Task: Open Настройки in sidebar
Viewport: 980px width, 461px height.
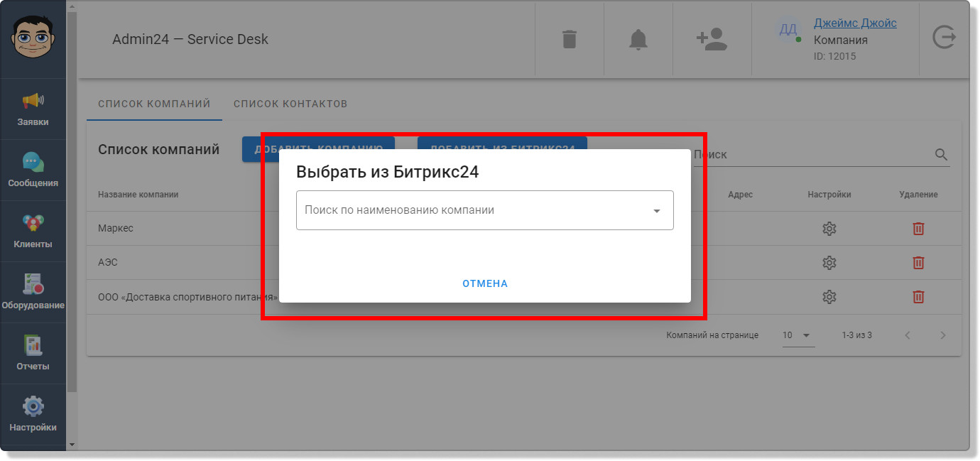Action: [33, 415]
